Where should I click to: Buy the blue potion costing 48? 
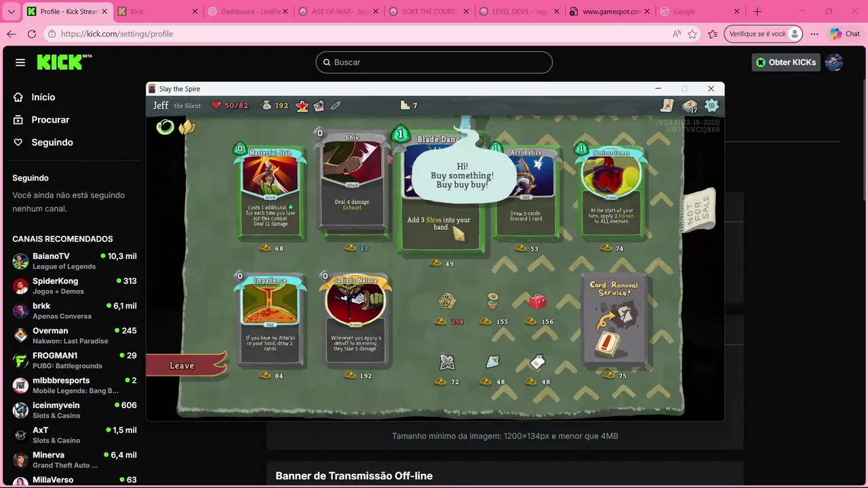tap(493, 362)
